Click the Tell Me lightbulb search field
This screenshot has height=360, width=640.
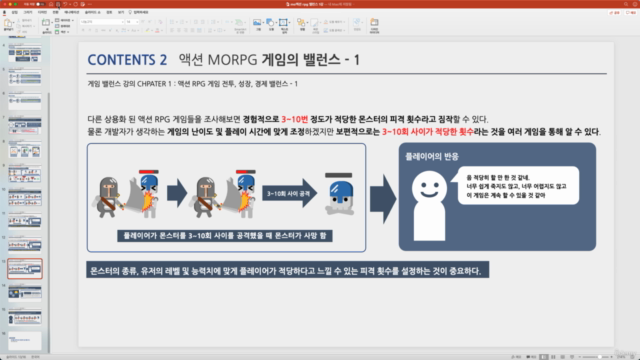(139, 13)
